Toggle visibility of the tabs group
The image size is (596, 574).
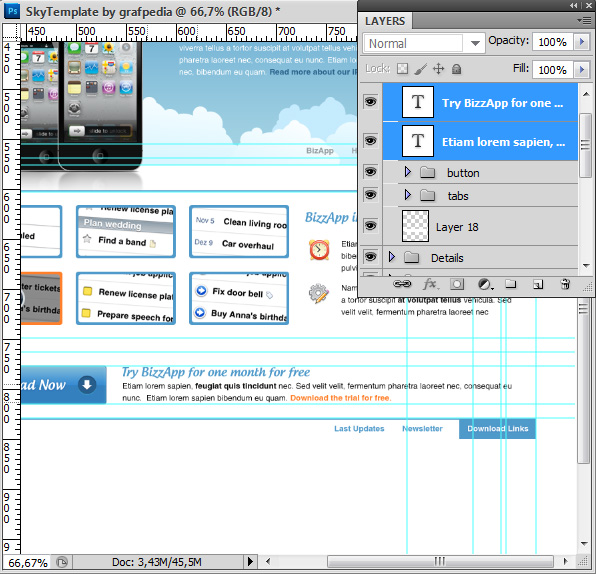(371, 195)
